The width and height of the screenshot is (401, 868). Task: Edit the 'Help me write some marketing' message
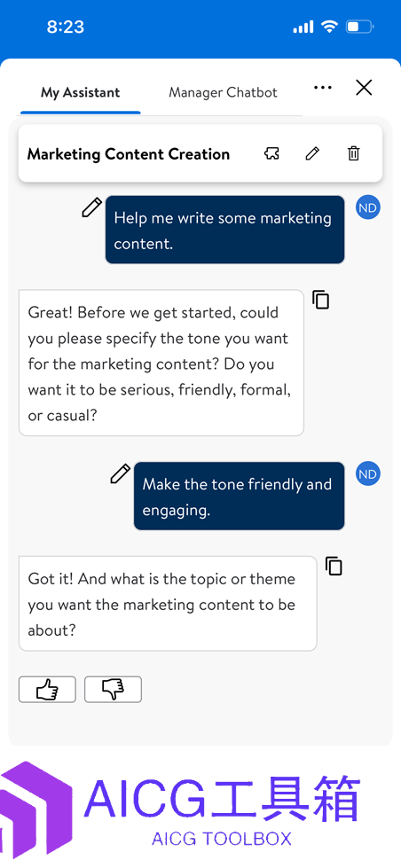(x=92, y=207)
